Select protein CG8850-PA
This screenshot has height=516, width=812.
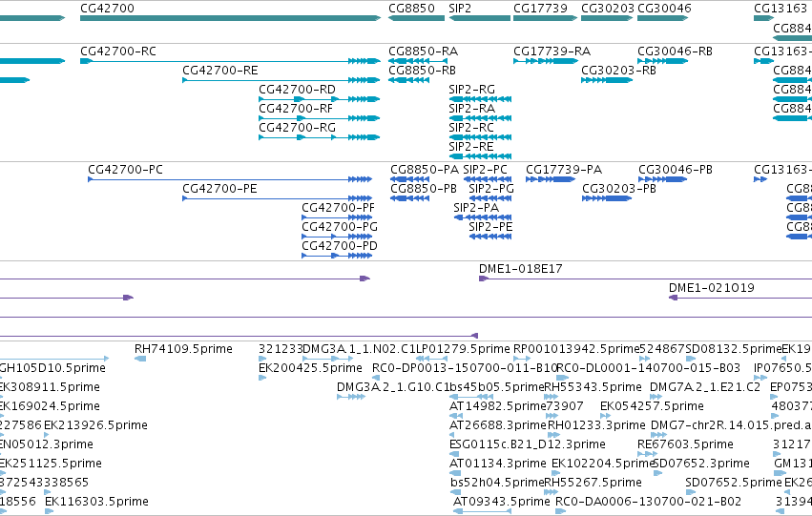click(x=409, y=179)
